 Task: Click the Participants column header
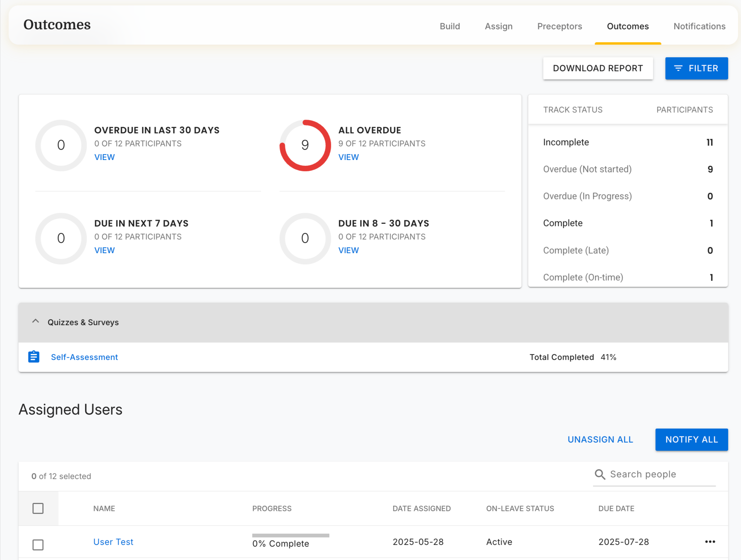coord(684,110)
